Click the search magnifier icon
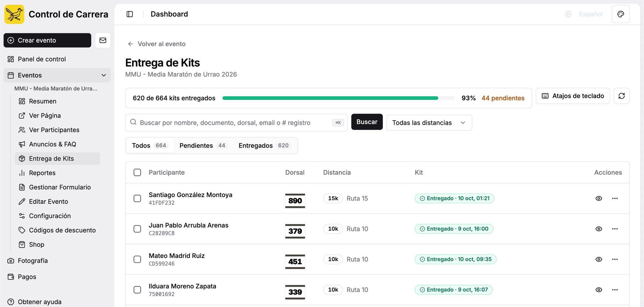644x307 pixels. pyautogui.click(x=133, y=122)
